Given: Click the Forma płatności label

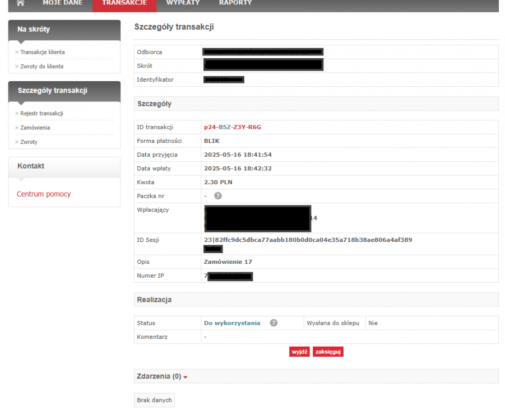Looking at the screenshot, I should click(x=159, y=141).
